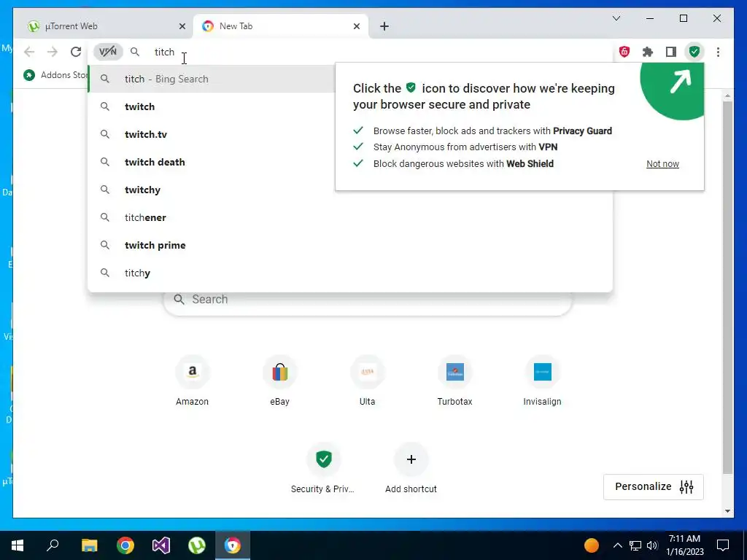Screen dimensions: 747x560
Task: Open Visual Studio from taskbar
Action: 161,545
